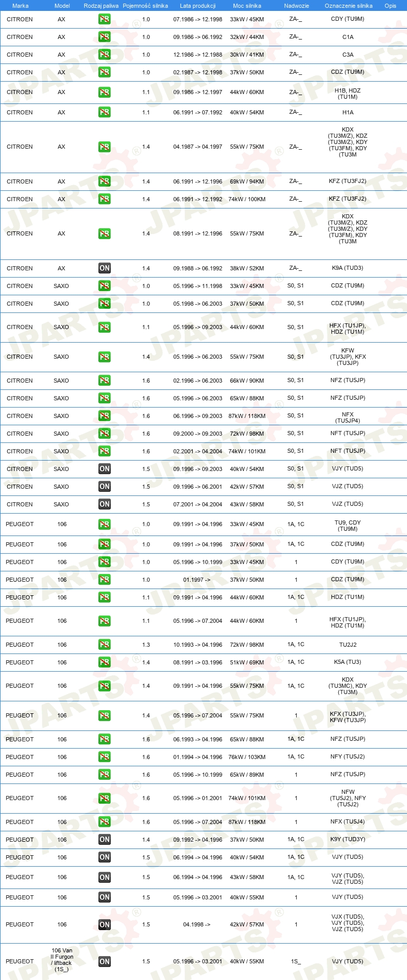Select the date range 02.2001 -> 04.2004
The image size is (407, 980).
[198, 451]
